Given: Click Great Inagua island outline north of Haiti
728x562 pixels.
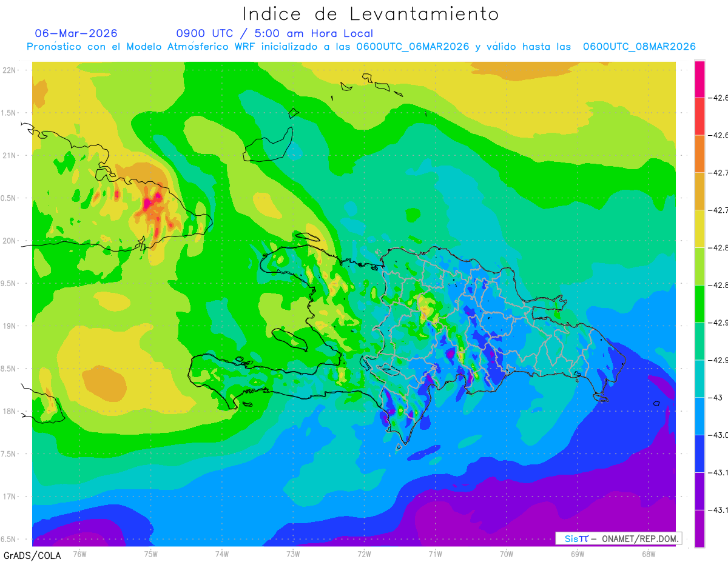Looking at the screenshot, I should [268, 144].
